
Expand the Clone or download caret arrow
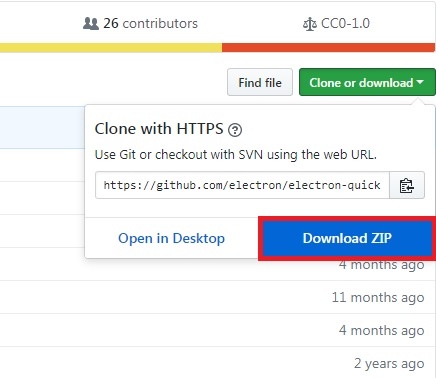click(420, 82)
